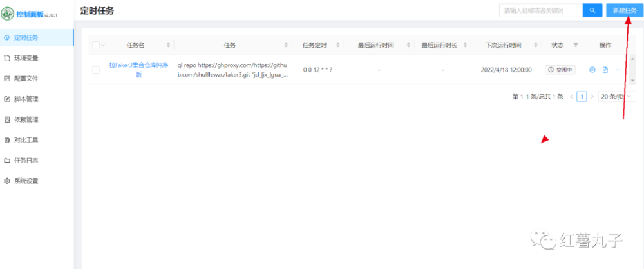
Task: Click the icon beside 配置文件
Action: coord(6,79)
